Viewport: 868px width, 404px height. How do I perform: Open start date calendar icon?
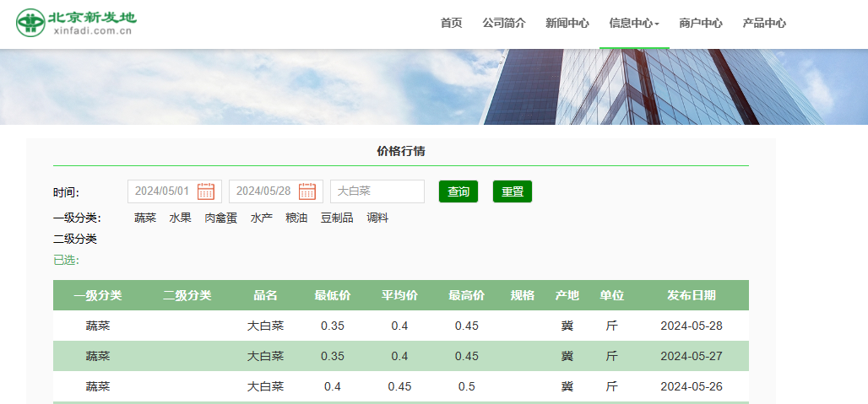[205, 191]
